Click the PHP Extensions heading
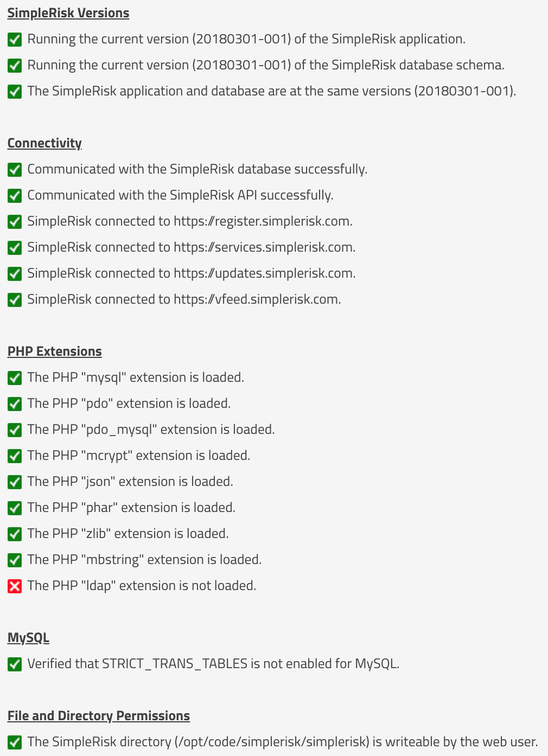Viewport: 548px width, 756px height. click(x=55, y=351)
